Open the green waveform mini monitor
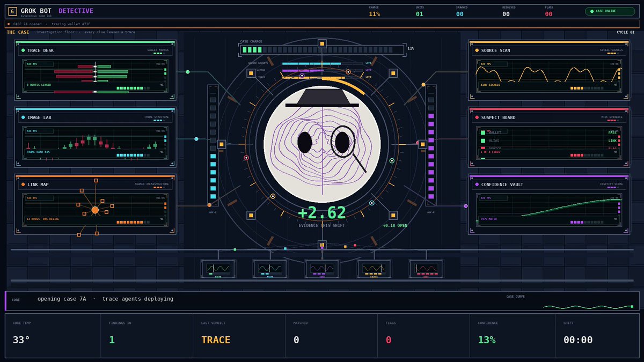Image resolution: width=644 pixels, height=362 pixels. pyautogui.click(x=218, y=269)
